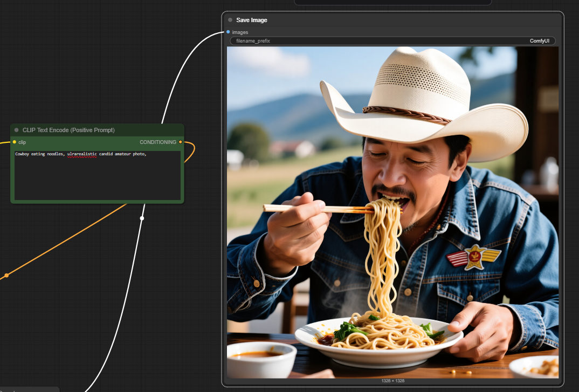Image resolution: width=579 pixels, height=392 pixels.
Task: Edit the filename_prefix field with value ComfyUI
Action: 392,41
